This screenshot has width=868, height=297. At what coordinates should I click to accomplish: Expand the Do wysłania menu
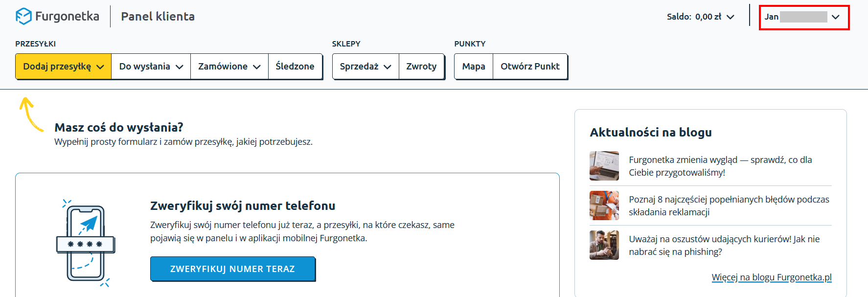[151, 67]
